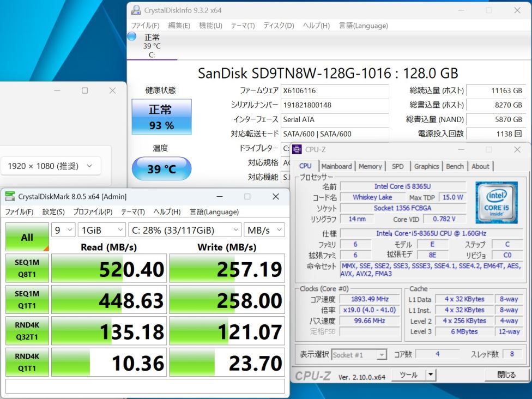Open ヘルプ(H) menu in CrystalDiskInfo

tap(316, 26)
